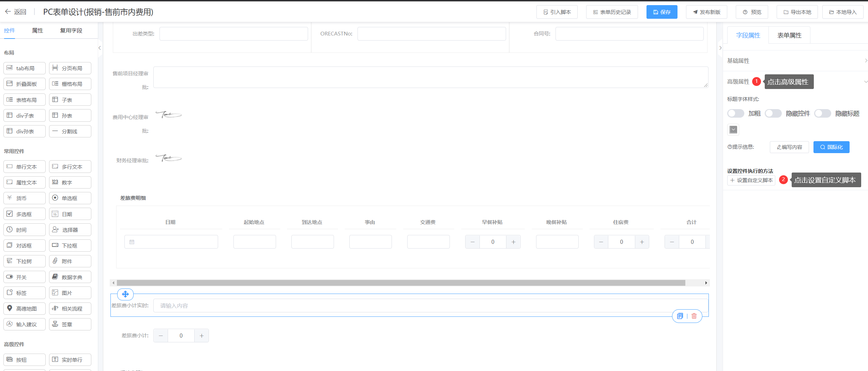868x371 pixels.
Task: Click the move handle icon on selected field
Action: click(x=125, y=294)
